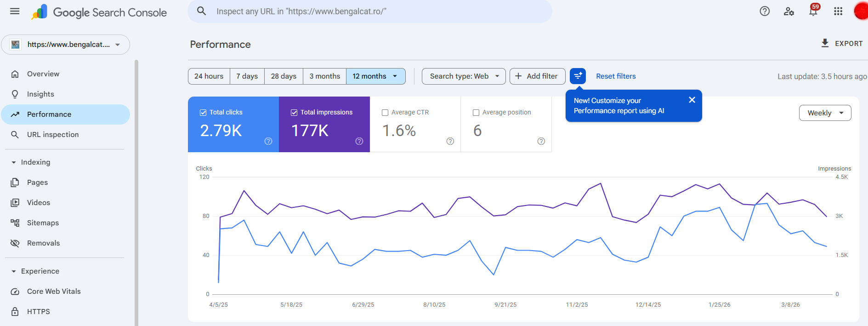Click the bengalcat property site thumbnail
This screenshot has width=868, height=326.
pyautogui.click(x=16, y=45)
